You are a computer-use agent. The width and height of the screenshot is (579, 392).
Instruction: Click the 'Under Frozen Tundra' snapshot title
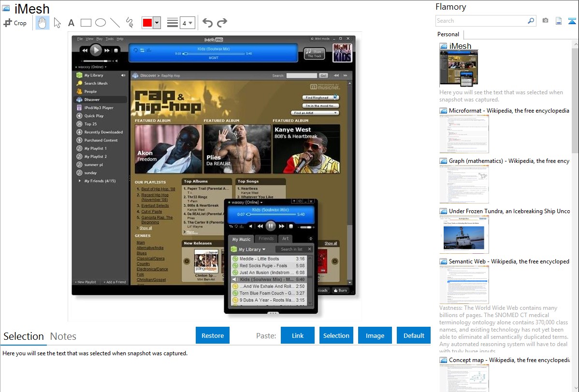click(509, 211)
